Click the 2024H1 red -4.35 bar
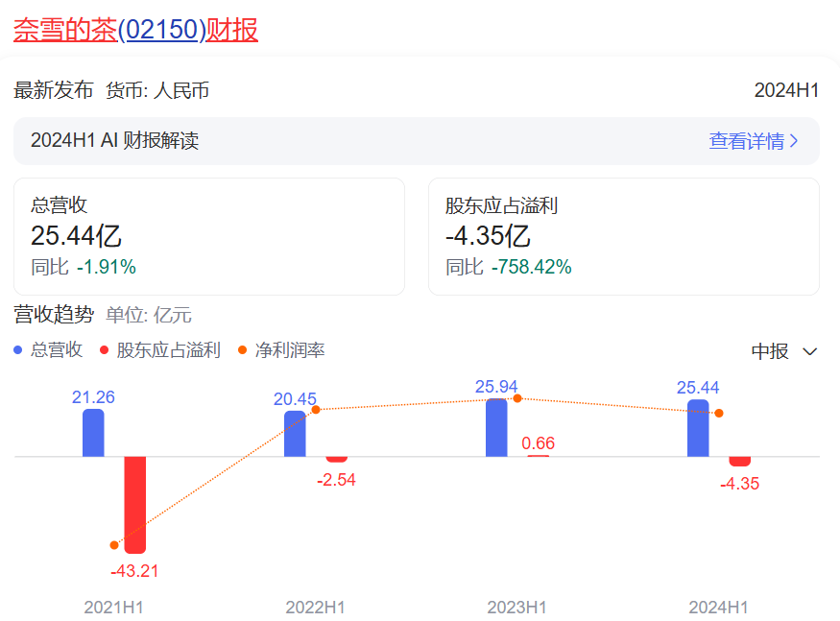 click(739, 462)
